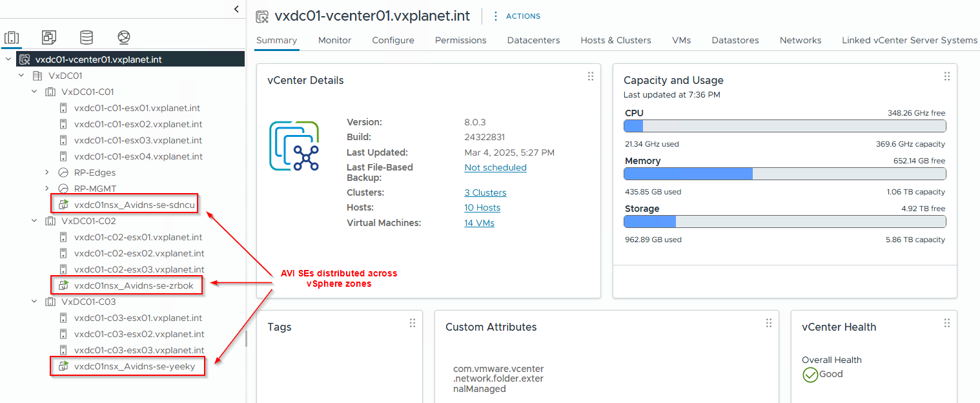
Task: Click the vCenter product logo in details card
Action: coord(294,145)
